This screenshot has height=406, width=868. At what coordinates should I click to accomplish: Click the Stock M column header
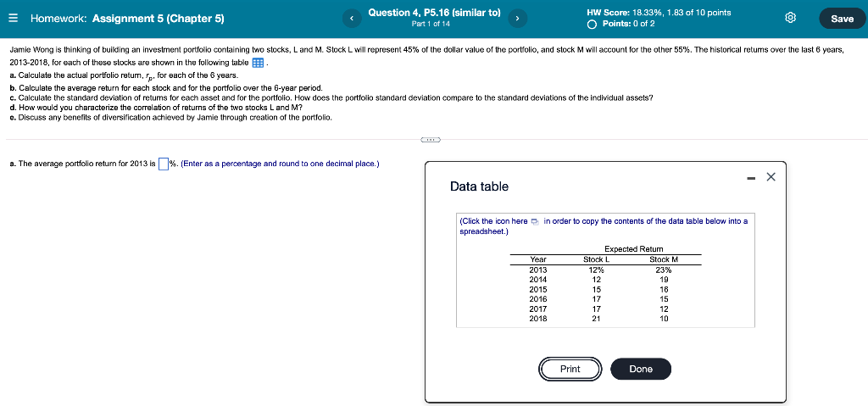(664, 259)
